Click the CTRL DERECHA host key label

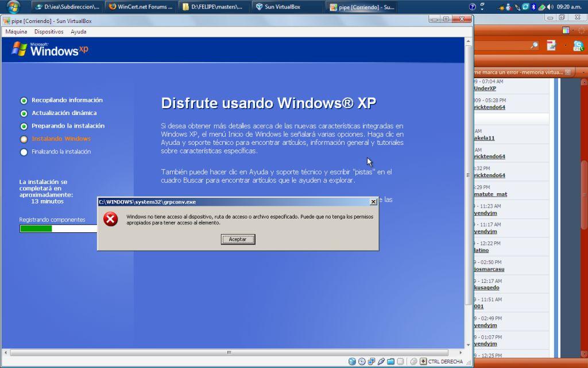point(446,362)
